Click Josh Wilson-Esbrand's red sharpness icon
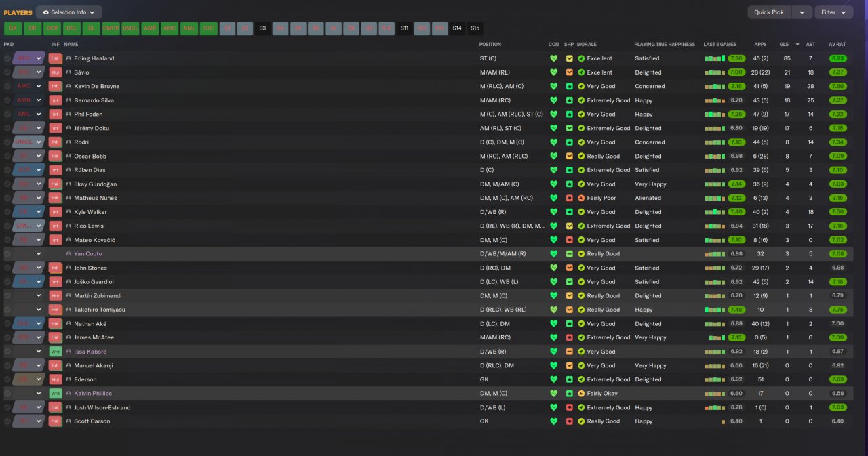The image size is (868, 456). (x=570, y=407)
